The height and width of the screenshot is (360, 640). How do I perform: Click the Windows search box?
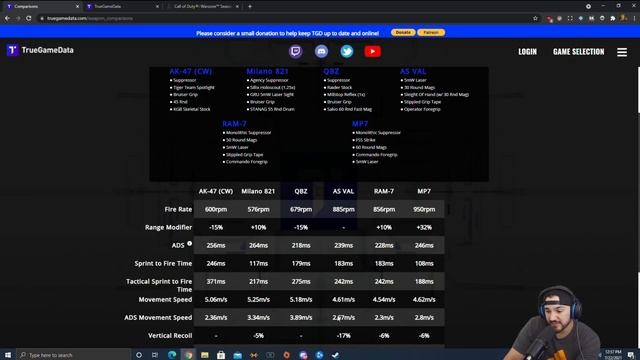pos(74,355)
